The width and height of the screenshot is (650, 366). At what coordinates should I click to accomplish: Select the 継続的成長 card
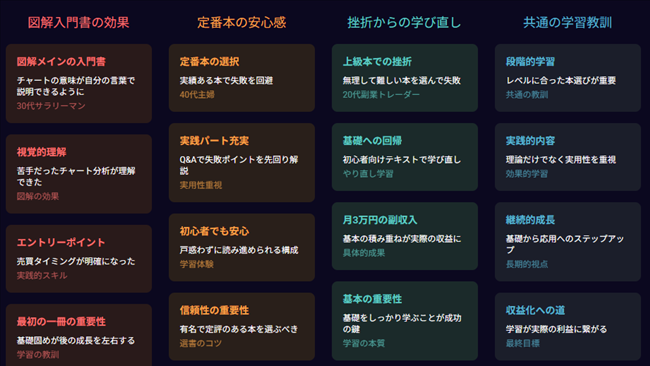coord(568,242)
